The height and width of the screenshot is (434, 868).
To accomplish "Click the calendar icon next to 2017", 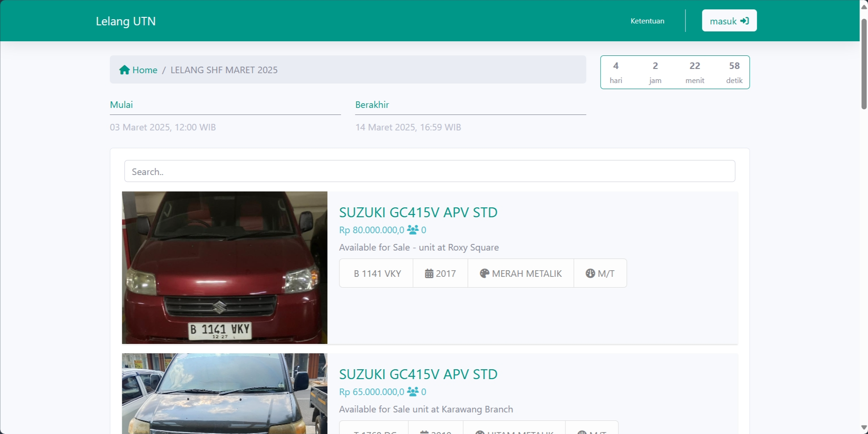I will pos(430,273).
